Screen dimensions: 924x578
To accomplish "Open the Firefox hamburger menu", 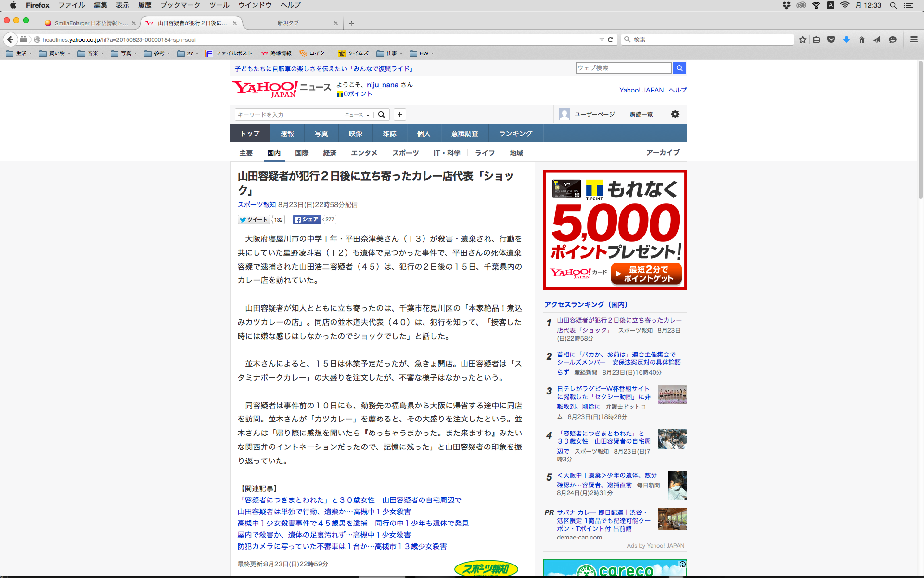I will point(913,39).
